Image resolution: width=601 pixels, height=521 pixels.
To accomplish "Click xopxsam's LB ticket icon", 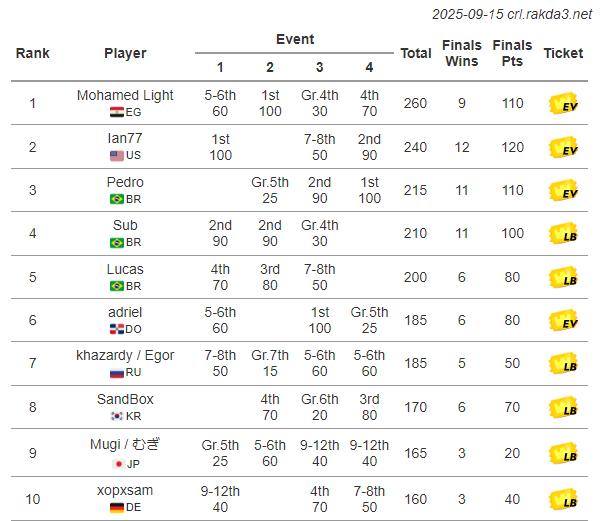I will [563, 499].
